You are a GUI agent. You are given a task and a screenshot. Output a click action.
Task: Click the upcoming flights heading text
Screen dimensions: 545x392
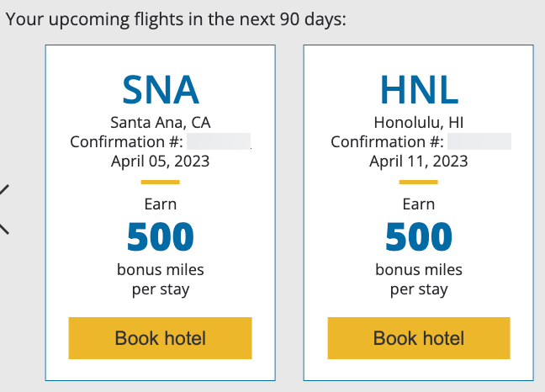[176, 19]
